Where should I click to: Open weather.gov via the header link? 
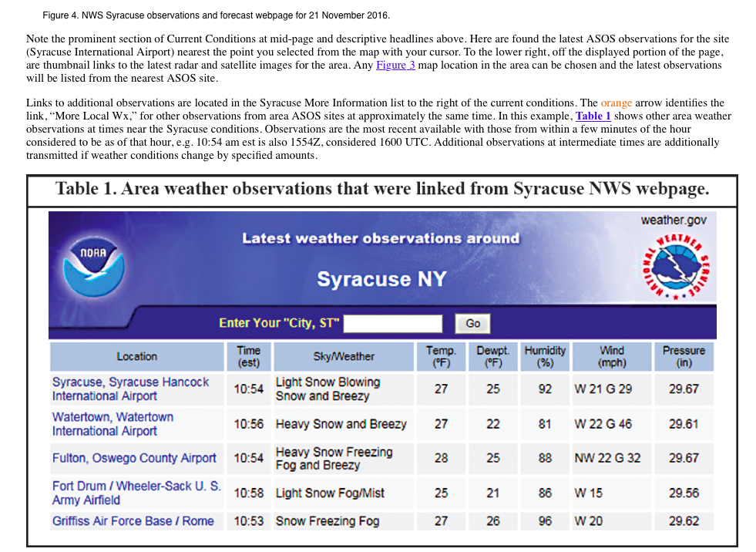click(674, 220)
